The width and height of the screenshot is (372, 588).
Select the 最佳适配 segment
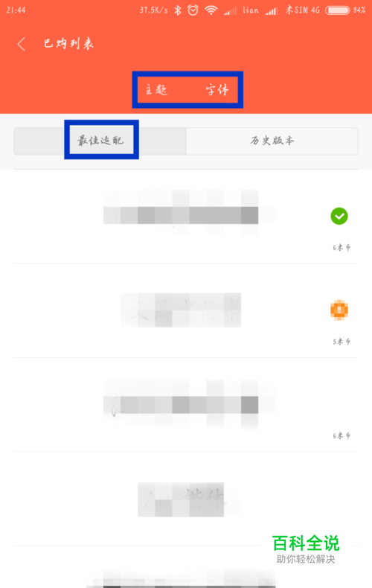point(100,141)
